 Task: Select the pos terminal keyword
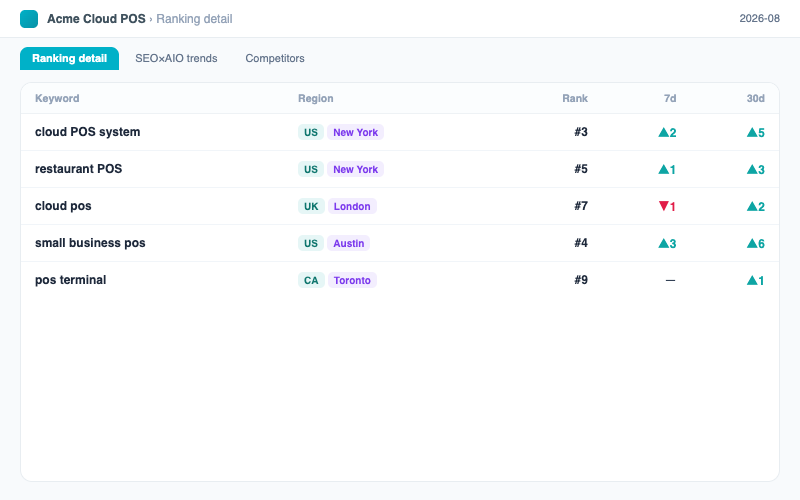70,280
